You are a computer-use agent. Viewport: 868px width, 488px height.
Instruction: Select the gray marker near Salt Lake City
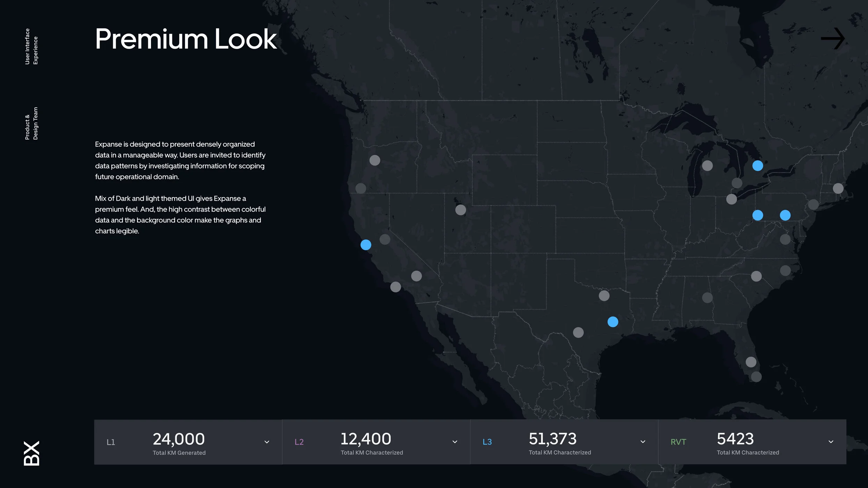(x=460, y=210)
